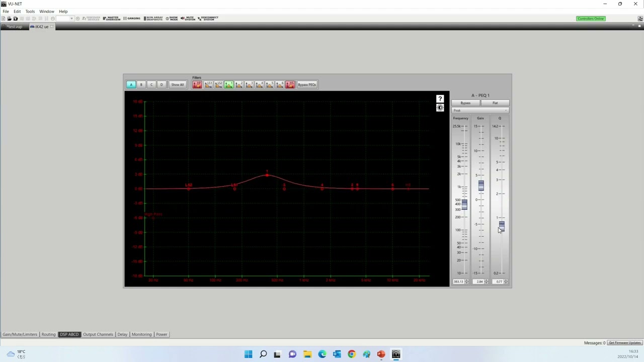Open the Help menu
Image resolution: width=644 pixels, height=362 pixels.
[63, 11]
